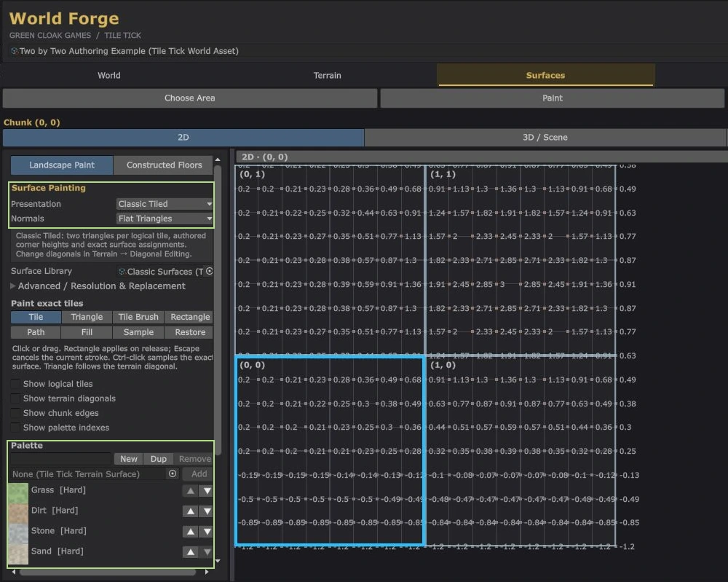Image resolution: width=728 pixels, height=582 pixels.
Task: Click the Restore tool button
Action: tap(190, 332)
